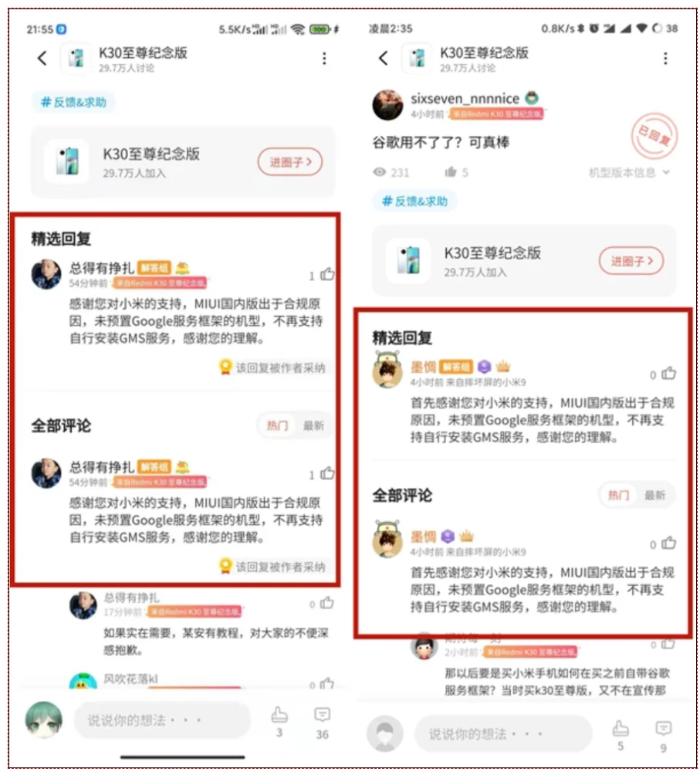700x772 pixels.
Task: Tap 进圈子 button on left screen
Action: tap(290, 162)
